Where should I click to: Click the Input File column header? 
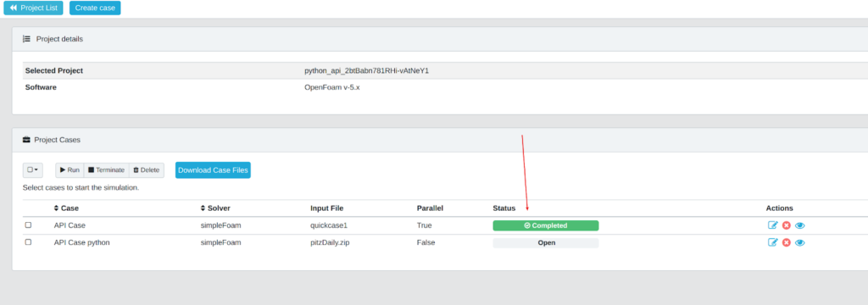327,208
